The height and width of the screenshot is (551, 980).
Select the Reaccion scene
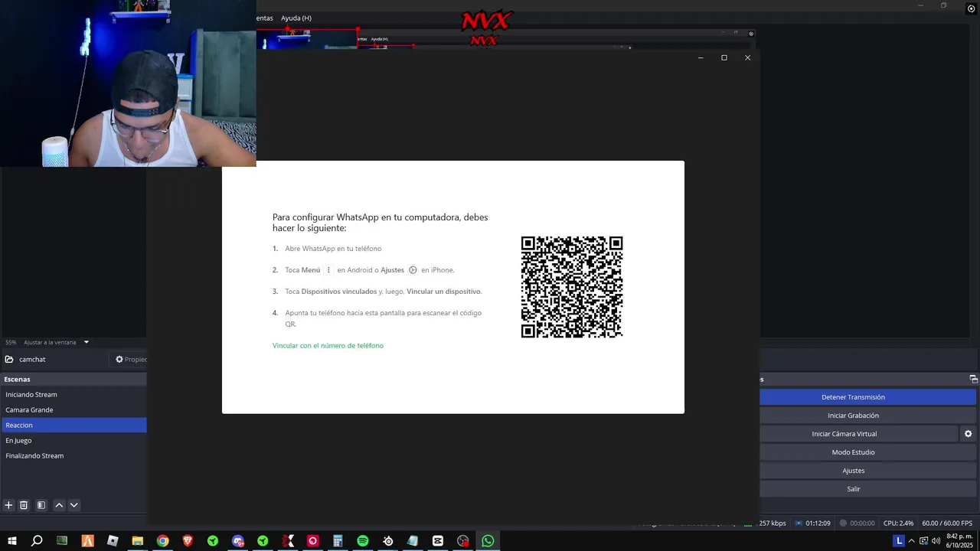pyautogui.click(x=73, y=425)
